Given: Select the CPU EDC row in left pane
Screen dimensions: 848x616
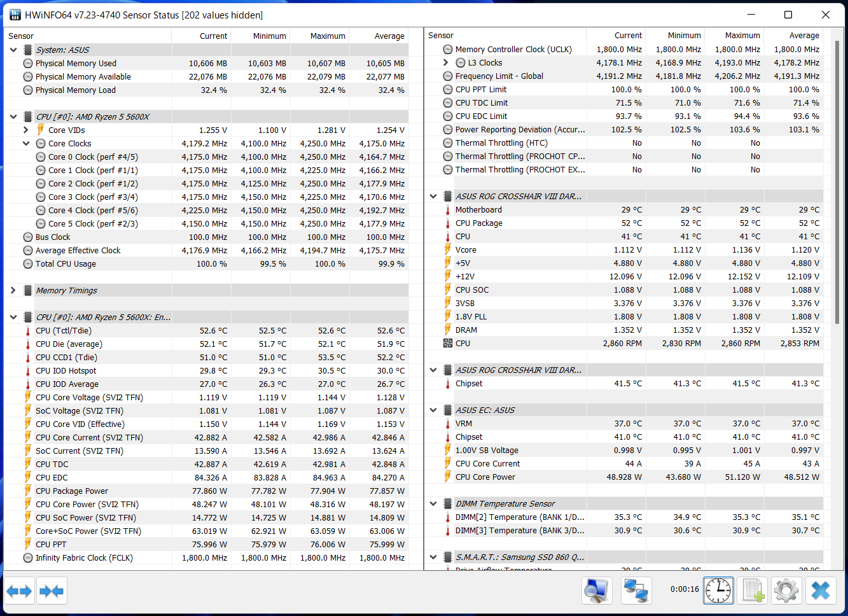Looking at the screenshot, I should [207, 478].
